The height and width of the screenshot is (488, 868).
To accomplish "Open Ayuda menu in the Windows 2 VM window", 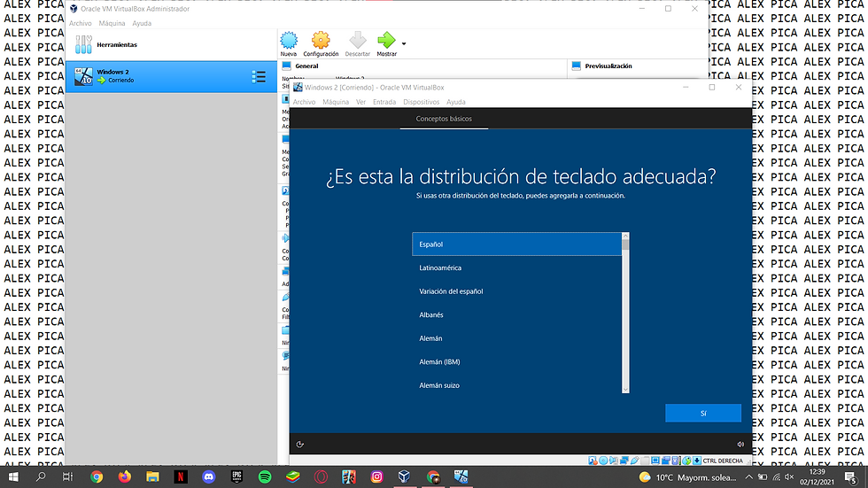I will point(455,102).
